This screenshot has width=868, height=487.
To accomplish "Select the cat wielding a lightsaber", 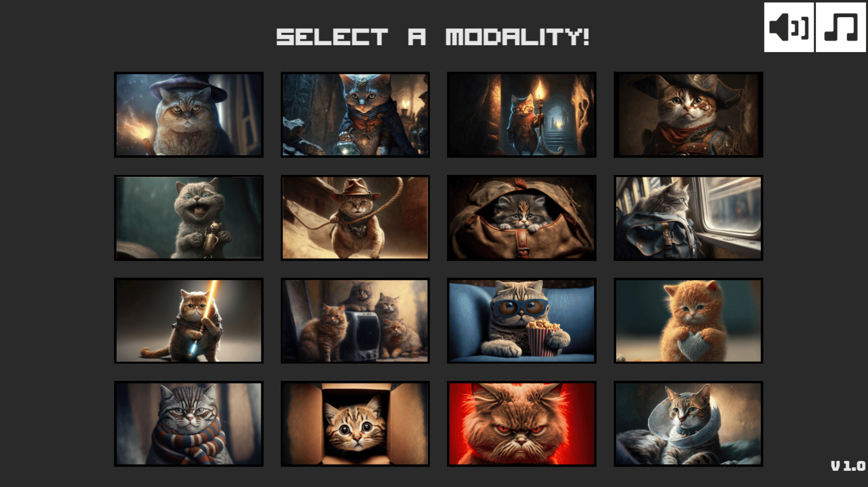I will pos(189,321).
